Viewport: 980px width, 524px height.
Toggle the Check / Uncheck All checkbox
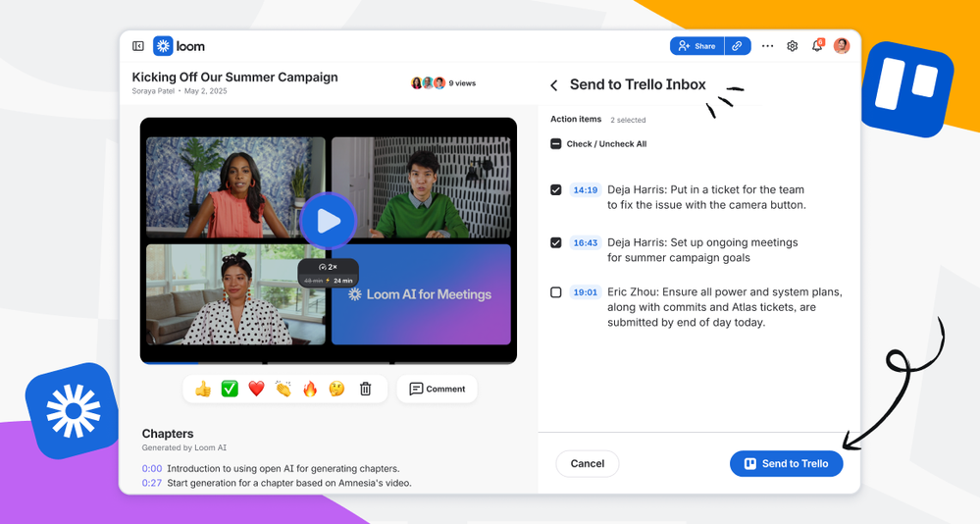(x=555, y=144)
